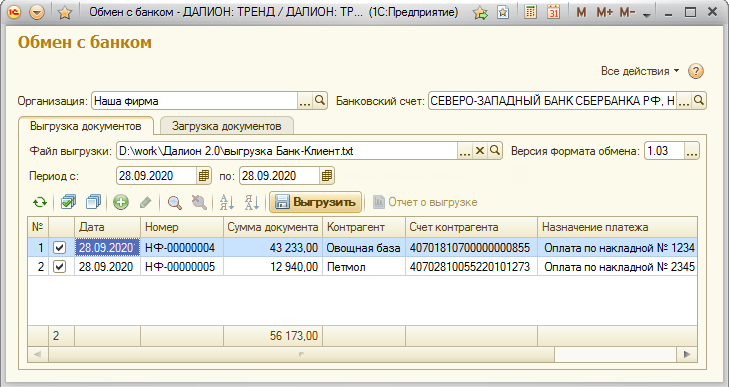Open the Все действия dropdown menu
729x387 pixels.
[x=640, y=71]
